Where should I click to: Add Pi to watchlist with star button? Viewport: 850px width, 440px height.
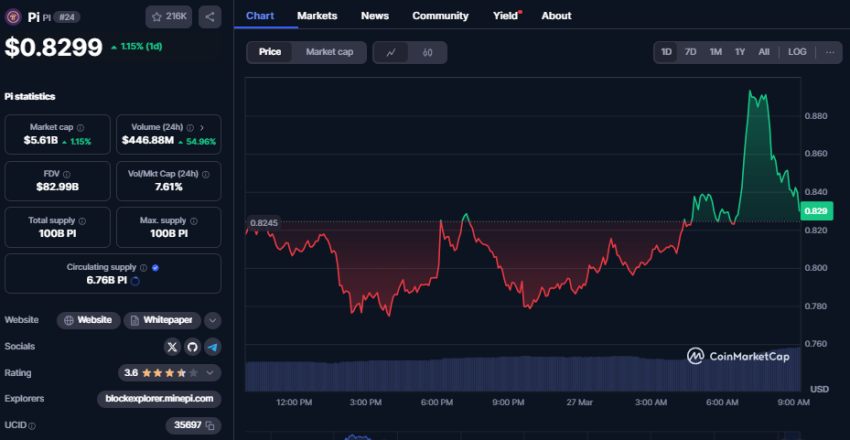click(169, 16)
